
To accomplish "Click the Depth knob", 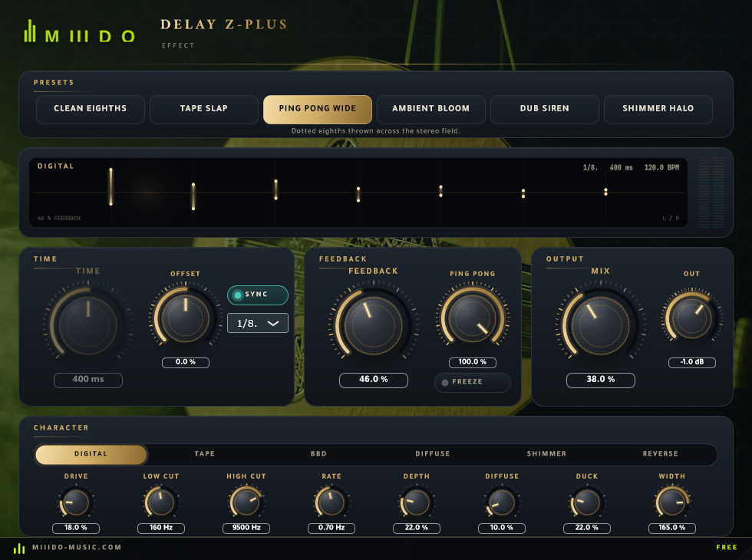I will point(416,502).
